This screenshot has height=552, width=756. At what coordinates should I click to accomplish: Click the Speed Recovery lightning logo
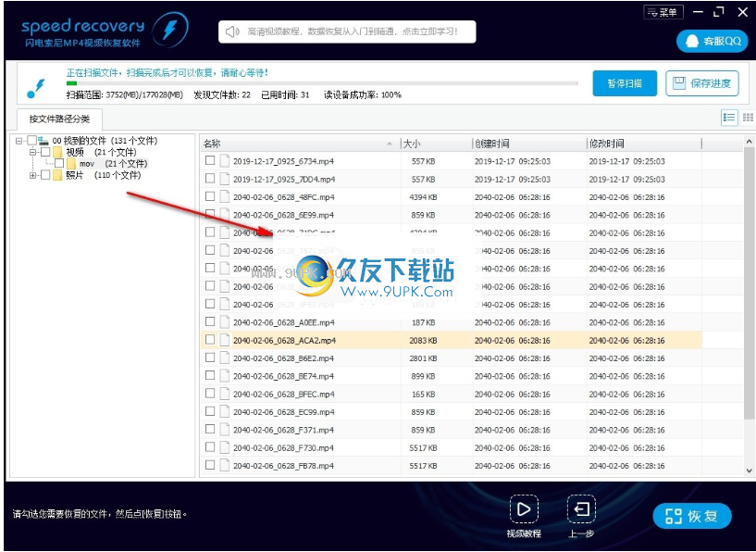170,30
